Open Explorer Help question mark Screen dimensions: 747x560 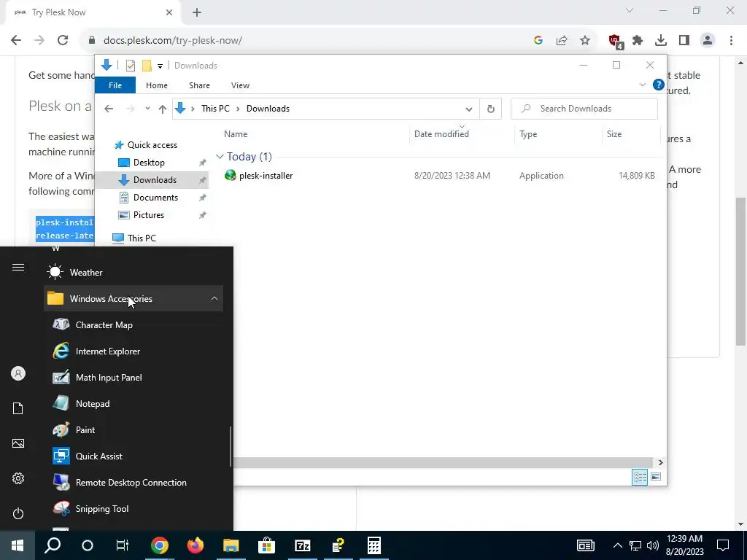(659, 85)
